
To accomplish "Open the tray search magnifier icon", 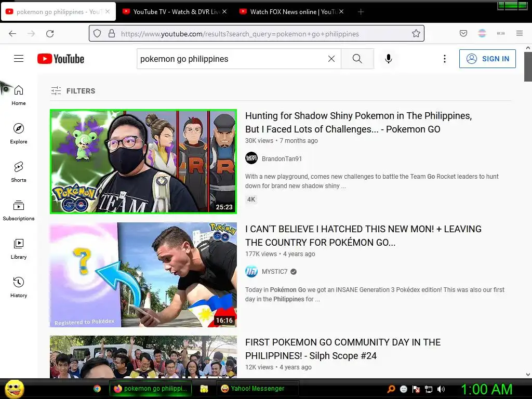I will pos(391,389).
